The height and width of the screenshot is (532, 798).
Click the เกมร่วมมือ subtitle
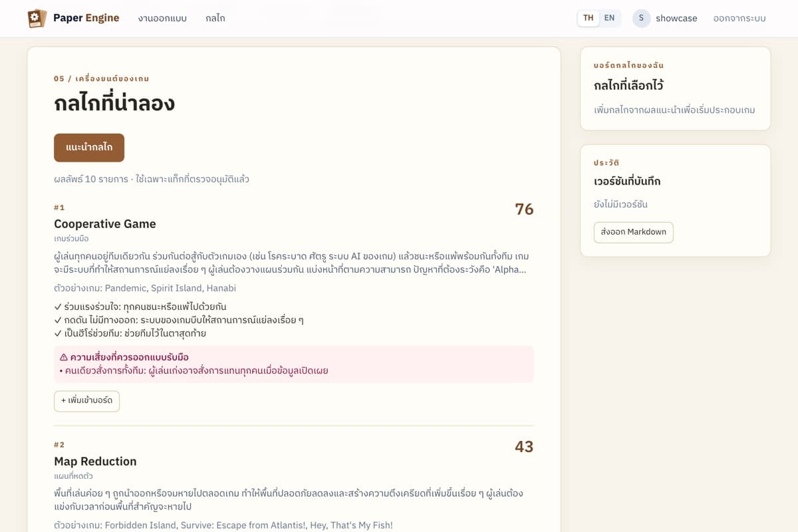pyautogui.click(x=71, y=238)
